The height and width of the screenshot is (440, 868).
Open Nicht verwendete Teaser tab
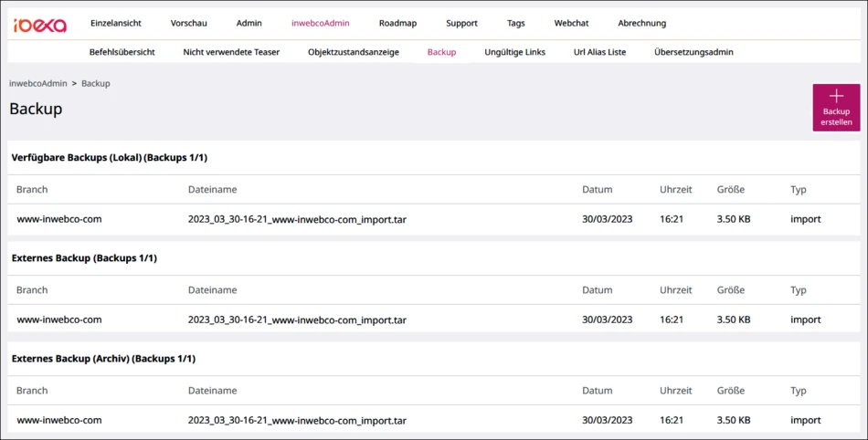[x=231, y=52]
